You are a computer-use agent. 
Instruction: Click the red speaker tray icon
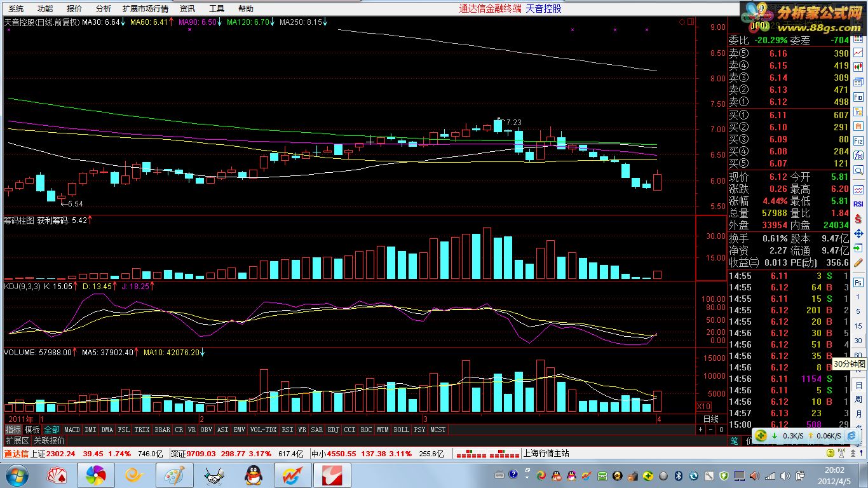pyautogui.click(x=754, y=475)
